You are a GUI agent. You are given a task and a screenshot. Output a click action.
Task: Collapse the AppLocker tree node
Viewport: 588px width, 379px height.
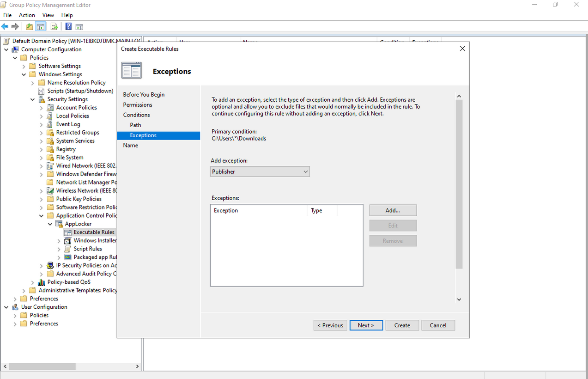[50, 224]
